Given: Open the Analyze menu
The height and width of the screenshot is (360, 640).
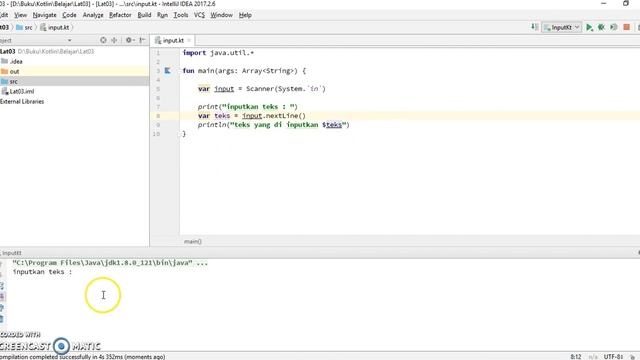Looking at the screenshot, I should [x=93, y=15].
